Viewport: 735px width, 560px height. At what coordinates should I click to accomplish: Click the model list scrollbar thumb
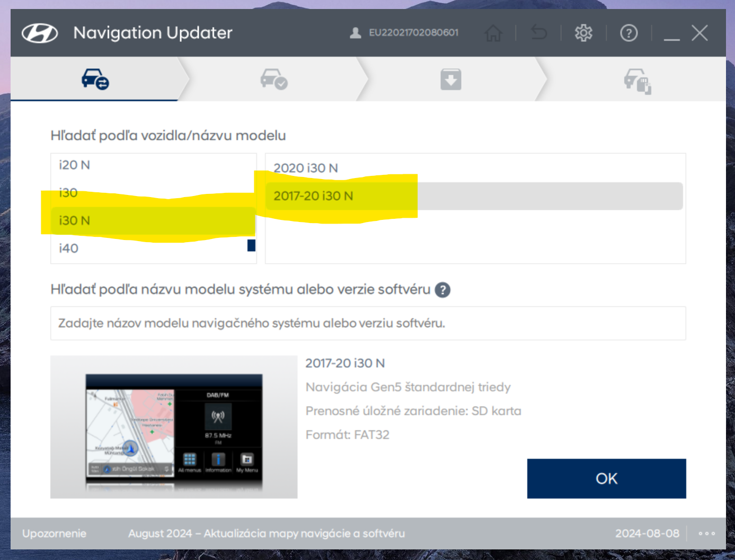coord(252,245)
